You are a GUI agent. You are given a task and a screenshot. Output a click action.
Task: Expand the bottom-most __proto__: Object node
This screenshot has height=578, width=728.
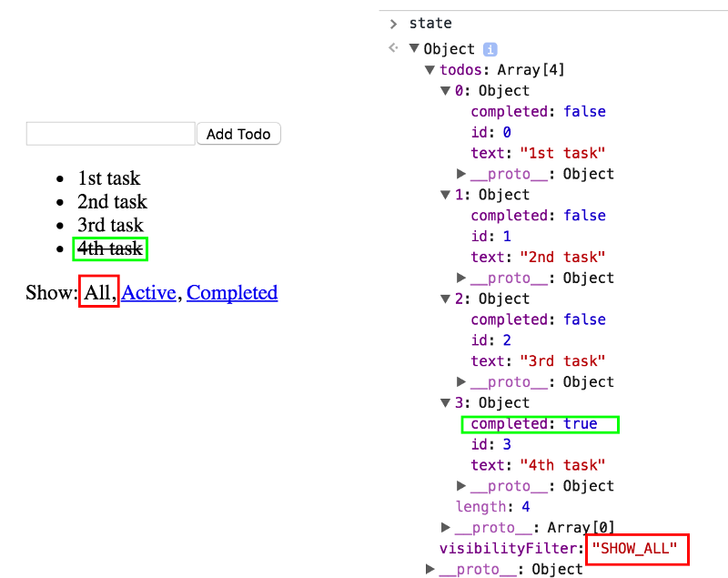430,569
